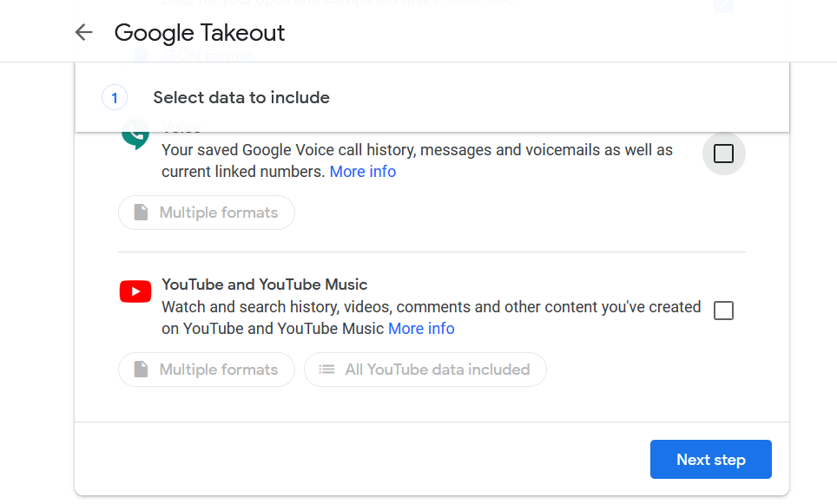837x504 pixels.
Task: Open More info for YouTube and YouTube Music
Action: click(x=421, y=328)
